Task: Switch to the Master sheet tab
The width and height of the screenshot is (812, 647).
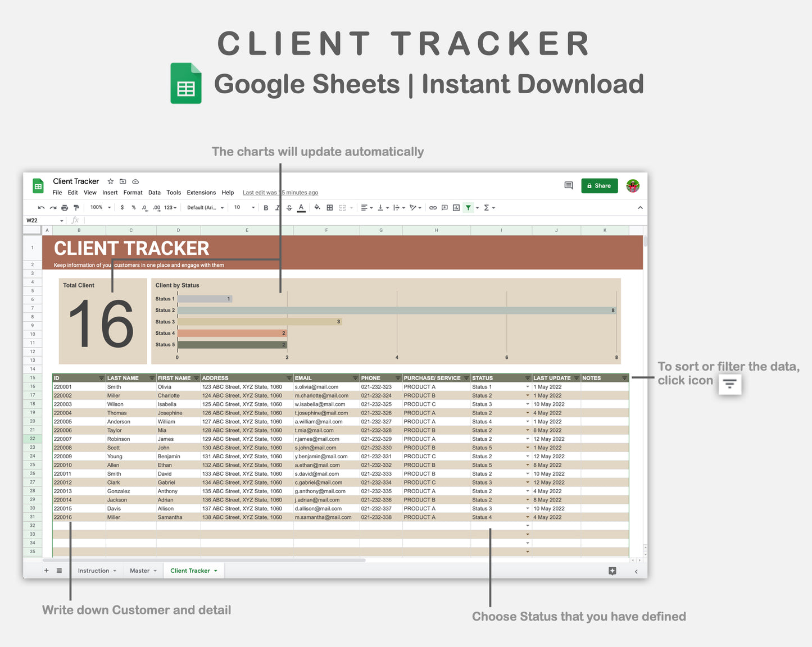Action: click(139, 571)
